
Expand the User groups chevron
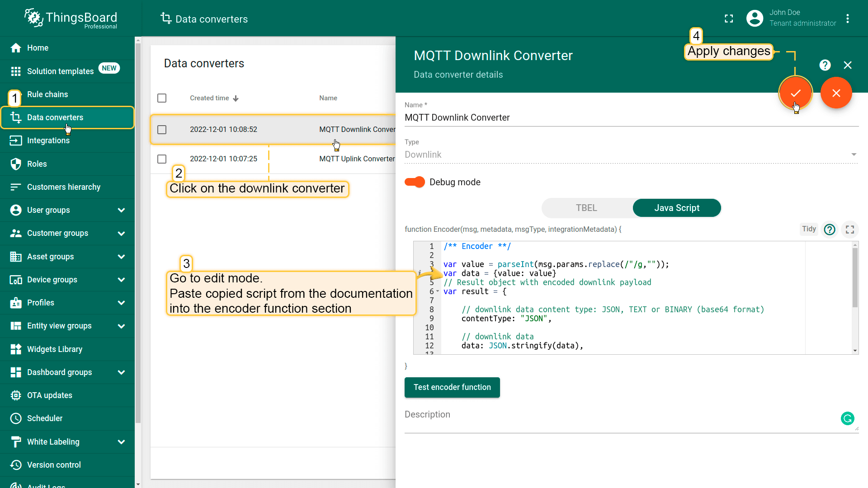pyautogui.click(x=121, y=210)
